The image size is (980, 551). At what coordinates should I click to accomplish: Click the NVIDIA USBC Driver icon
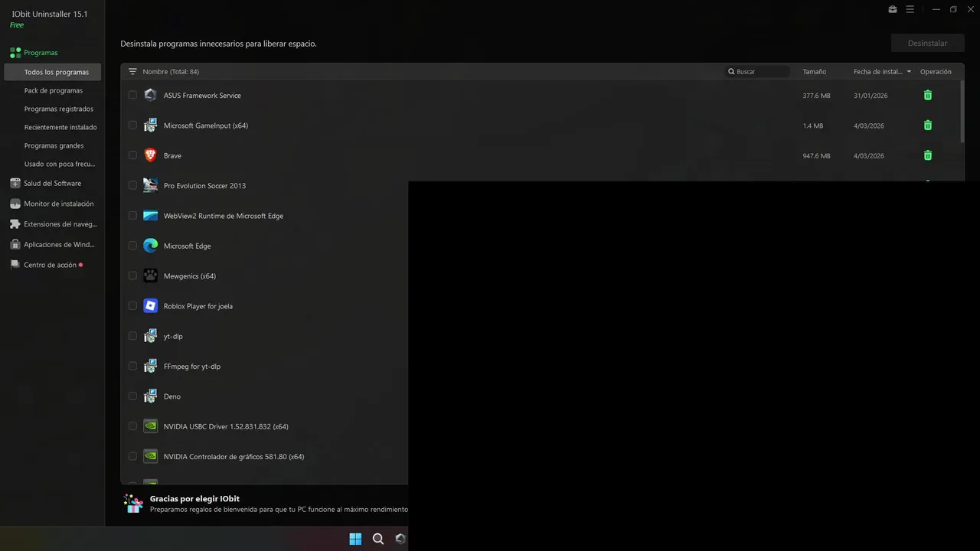pyautogui.click(x=150, y=426)
